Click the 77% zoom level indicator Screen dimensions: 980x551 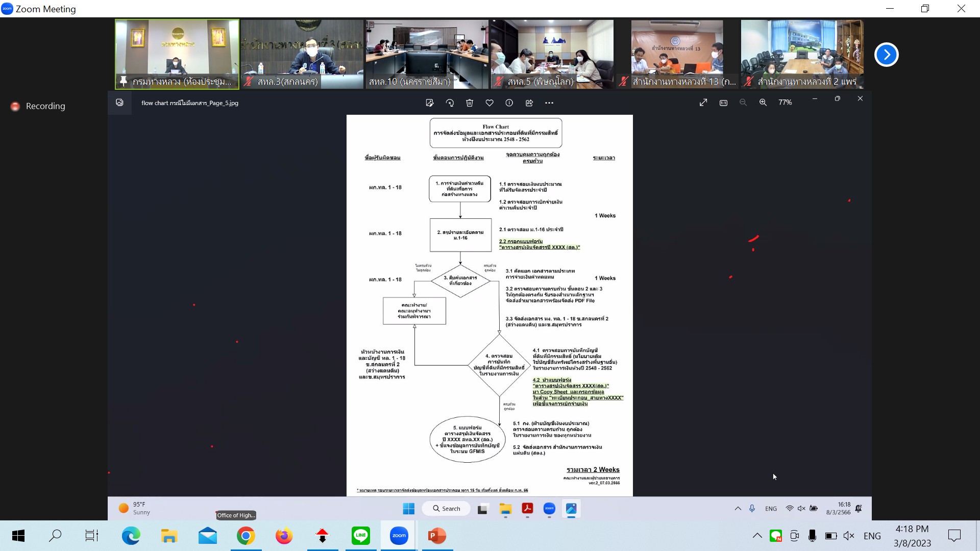(785, 103)
